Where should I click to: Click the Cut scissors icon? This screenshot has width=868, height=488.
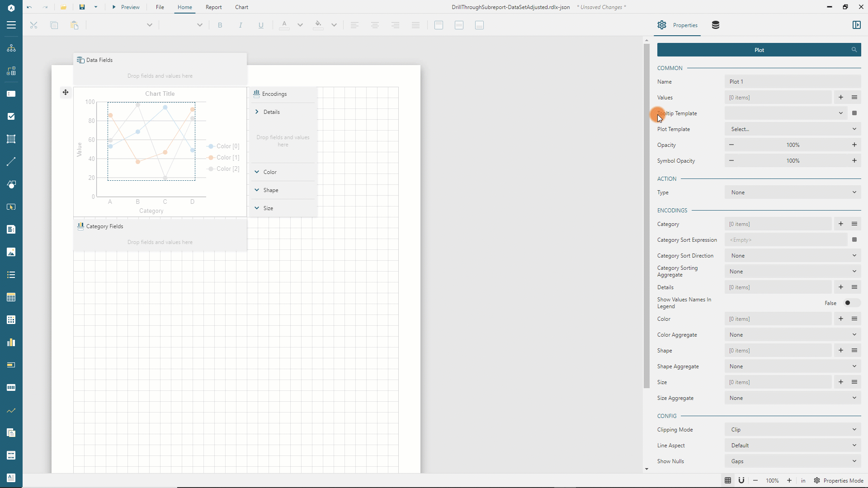(33, 25)
